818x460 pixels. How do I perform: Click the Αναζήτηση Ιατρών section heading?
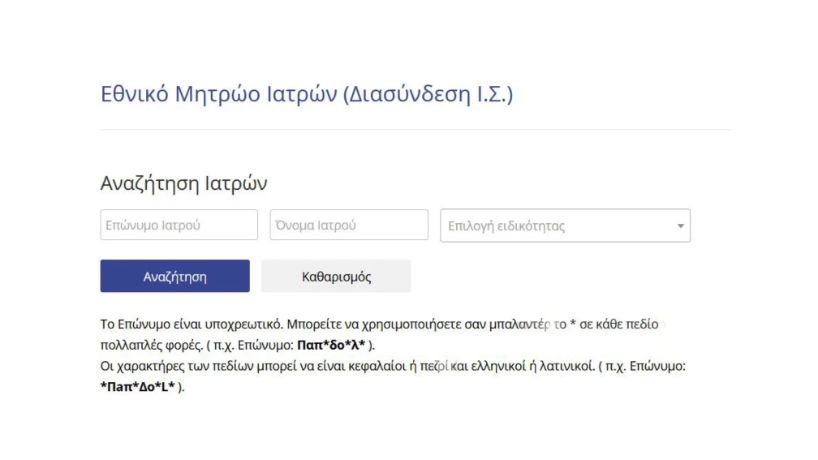[x=184, y=183]
